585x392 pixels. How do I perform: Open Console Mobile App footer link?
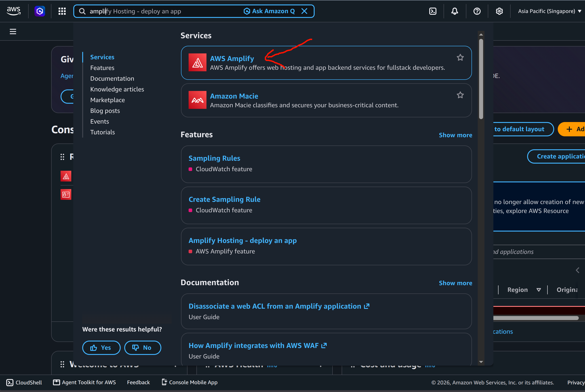[x=190, y=382]
